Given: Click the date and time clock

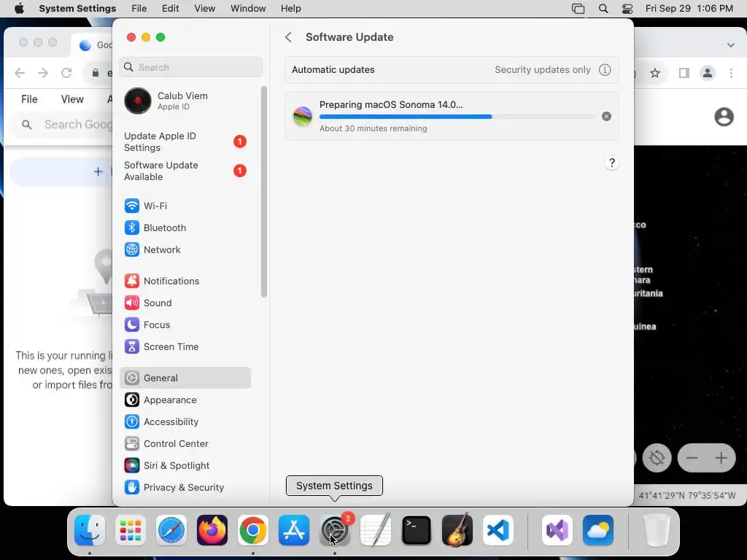Looking at the screenshot, I should click(689, 9).
